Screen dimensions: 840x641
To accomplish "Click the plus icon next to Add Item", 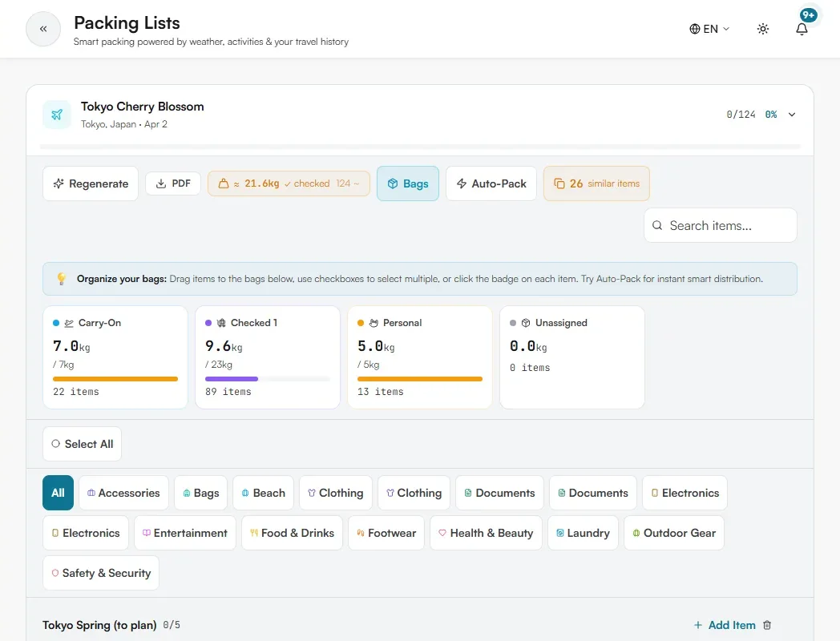I will pyautogui.click(x=698, y=625).
